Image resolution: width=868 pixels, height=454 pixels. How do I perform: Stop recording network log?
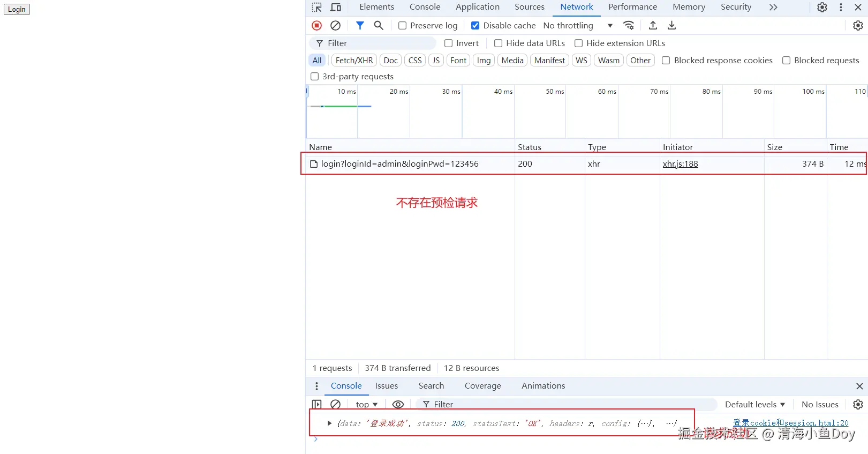click(317, 25)
